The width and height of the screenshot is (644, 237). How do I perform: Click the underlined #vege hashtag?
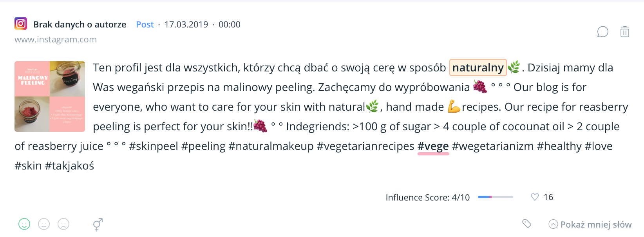pyautogui.click(x=433, y=146)
